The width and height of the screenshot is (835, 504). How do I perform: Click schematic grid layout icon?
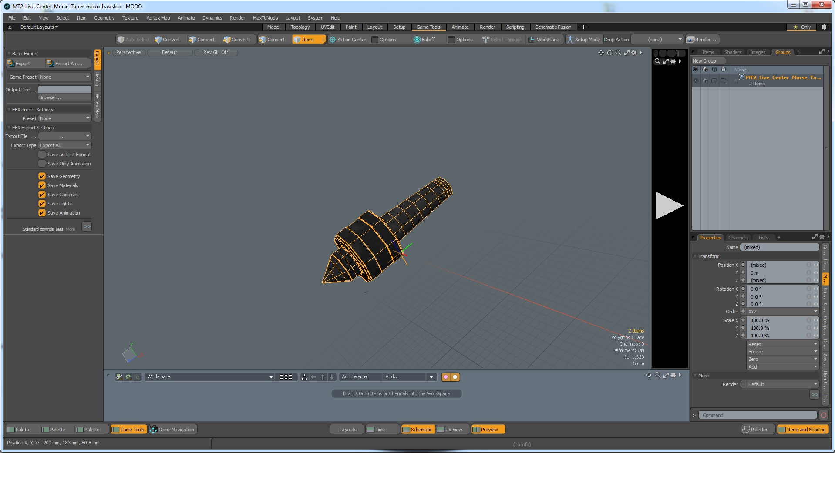pyautogui.click(x=286, y=377)
